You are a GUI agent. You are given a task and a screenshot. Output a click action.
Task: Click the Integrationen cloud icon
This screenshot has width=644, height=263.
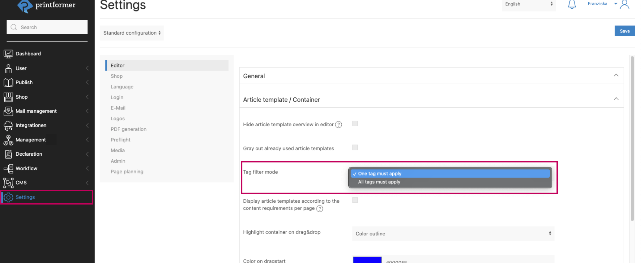8,125
